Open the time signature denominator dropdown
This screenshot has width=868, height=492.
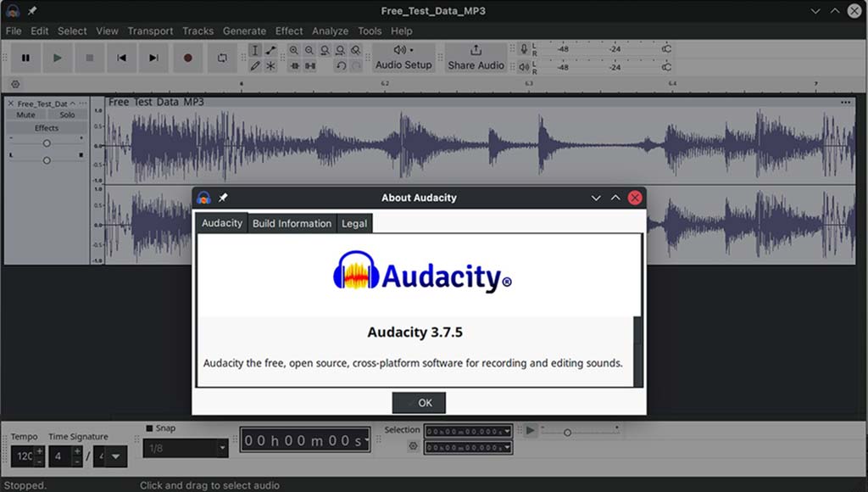coord(115,456)
